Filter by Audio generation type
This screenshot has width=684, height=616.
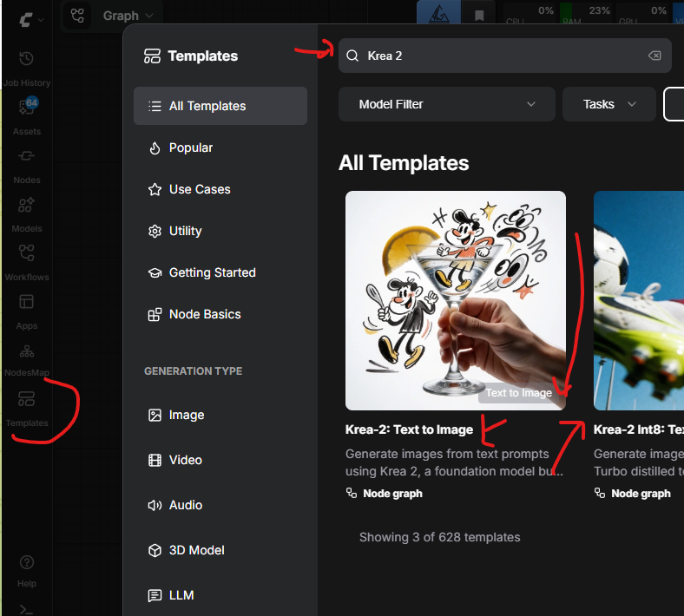point(220,505)
